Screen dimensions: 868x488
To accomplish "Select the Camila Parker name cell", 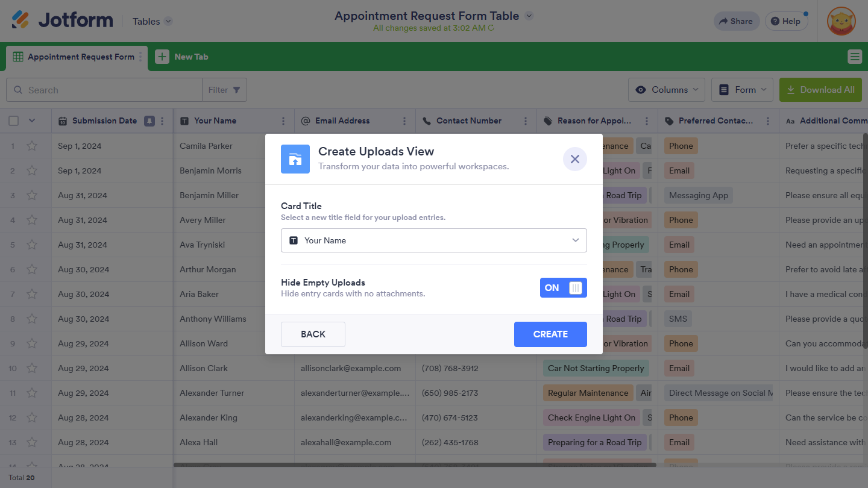I will click(233, 146).
